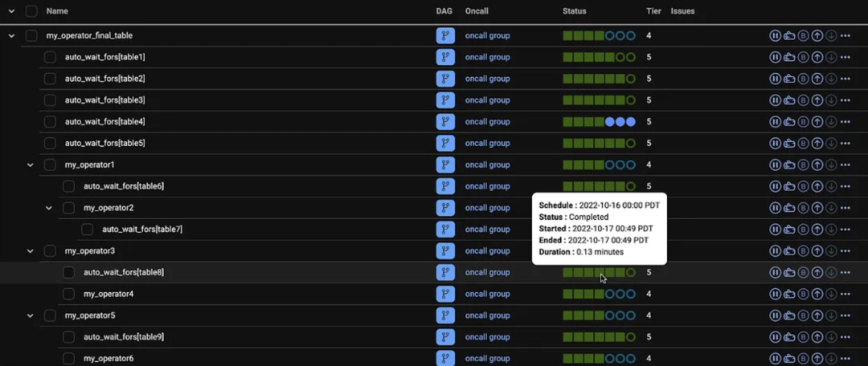Click the Oncall column header
The width and height of the screenshot is (868, 366).
point(477,11)
